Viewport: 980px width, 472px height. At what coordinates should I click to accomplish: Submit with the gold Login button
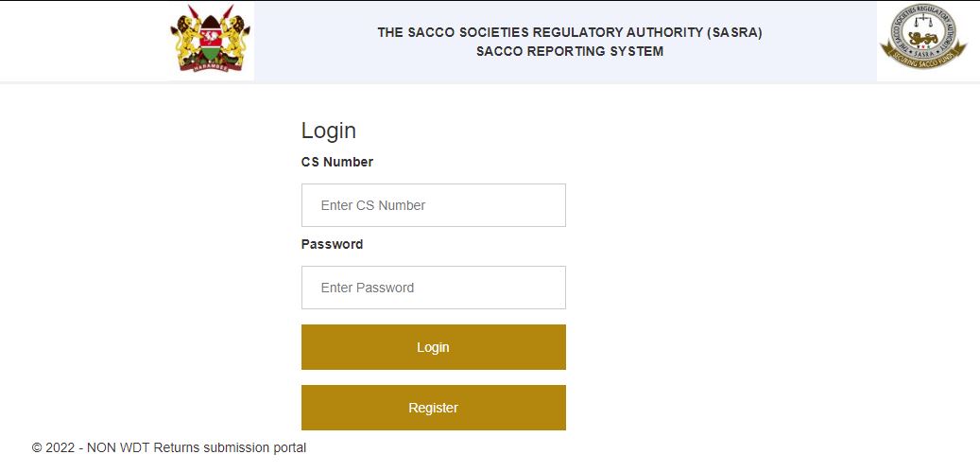click(433, 347)
